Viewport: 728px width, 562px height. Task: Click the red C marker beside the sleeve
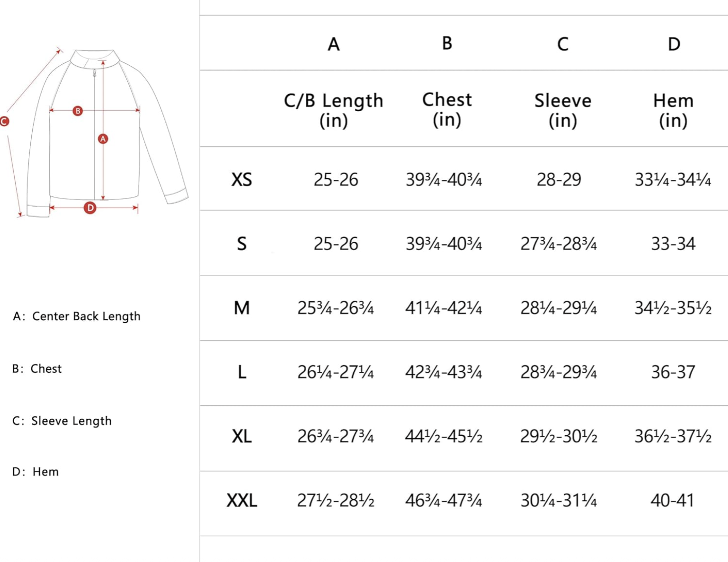(4, 122)
